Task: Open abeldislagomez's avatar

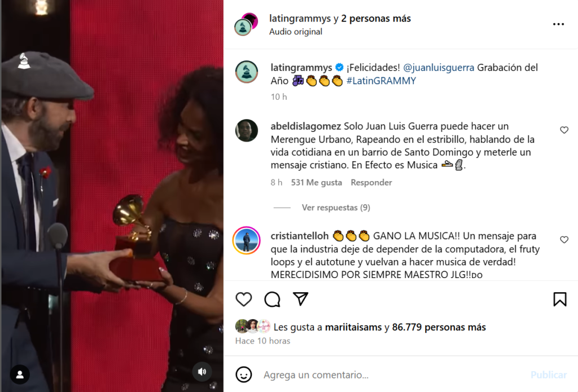Action: [x=247, y=130]
